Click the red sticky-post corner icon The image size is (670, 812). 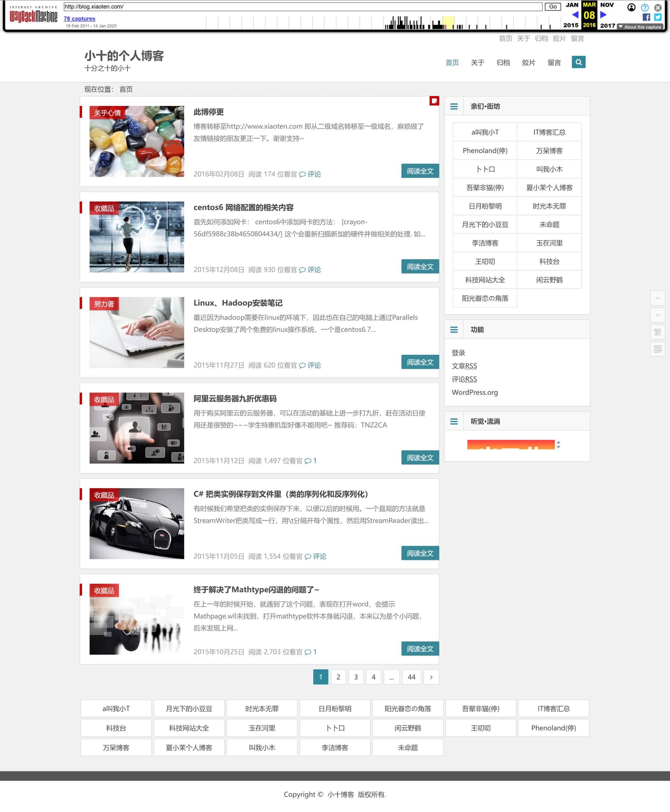[434, 101]
